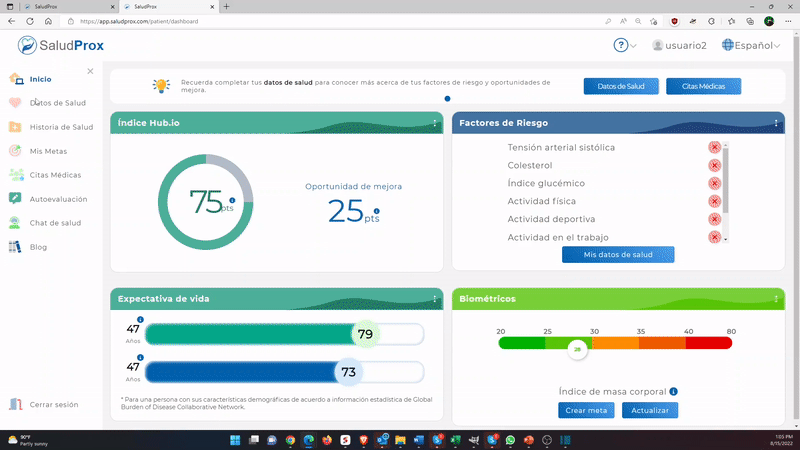Click info icon above second 47 Años
Viewport: 800px width, 450px height.
pyautogui.click(x=140, y=358)
